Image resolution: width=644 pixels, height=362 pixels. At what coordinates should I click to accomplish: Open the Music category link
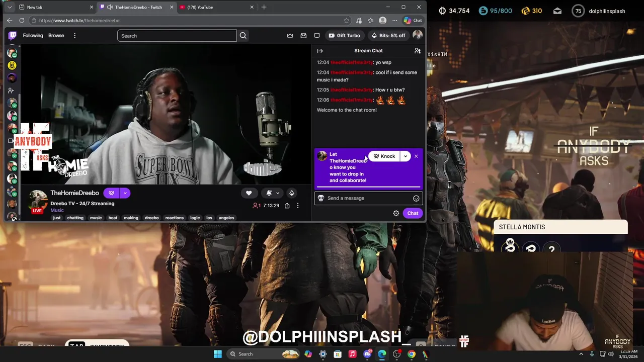pyautogui.click(x=57, y=210)
